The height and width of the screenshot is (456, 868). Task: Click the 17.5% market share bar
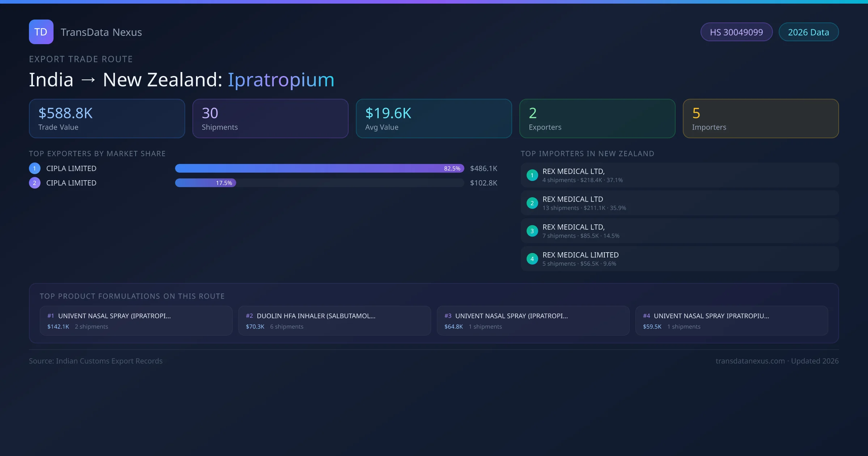coord(205,183)
